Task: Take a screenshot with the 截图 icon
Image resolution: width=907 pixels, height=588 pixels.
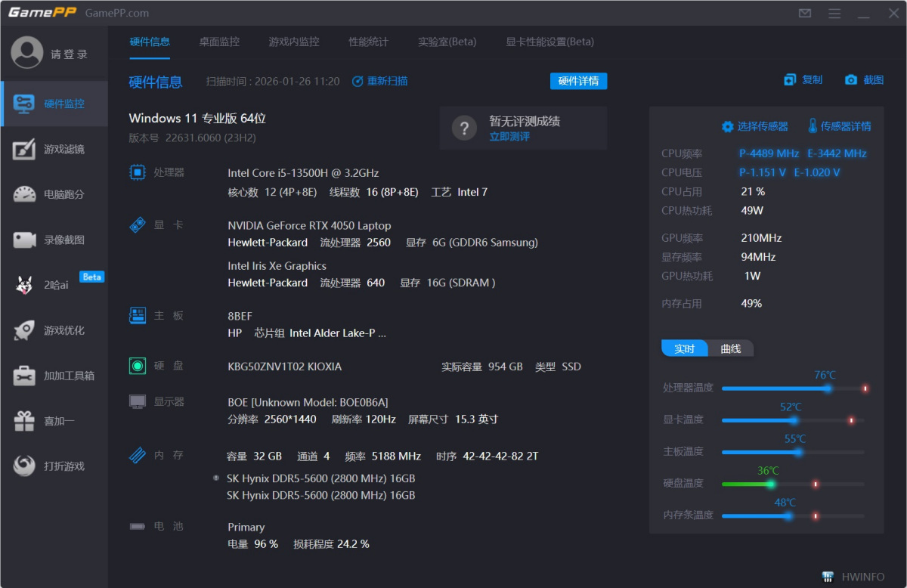Action: (865, 79)
